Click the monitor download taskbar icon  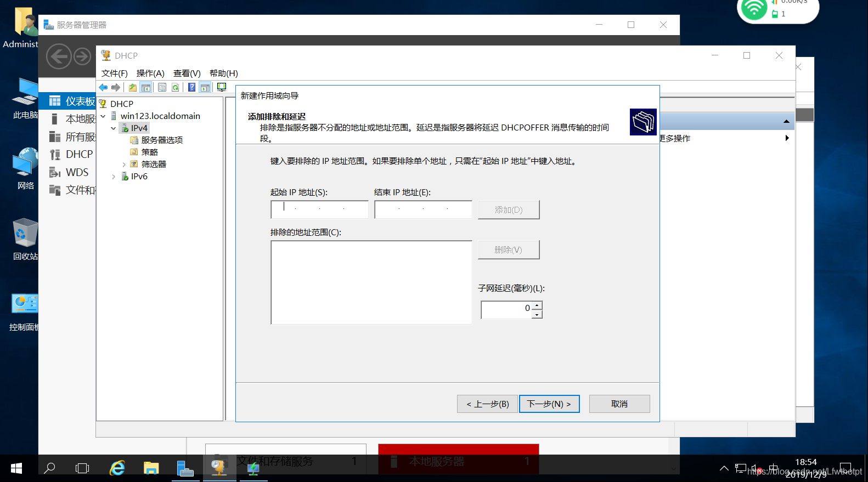253,468
